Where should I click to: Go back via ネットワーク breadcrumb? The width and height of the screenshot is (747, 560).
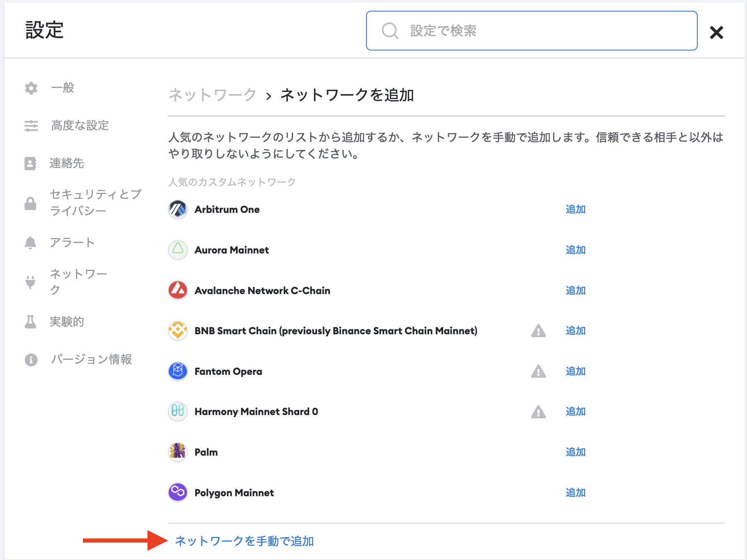click(x=213, y=95)
